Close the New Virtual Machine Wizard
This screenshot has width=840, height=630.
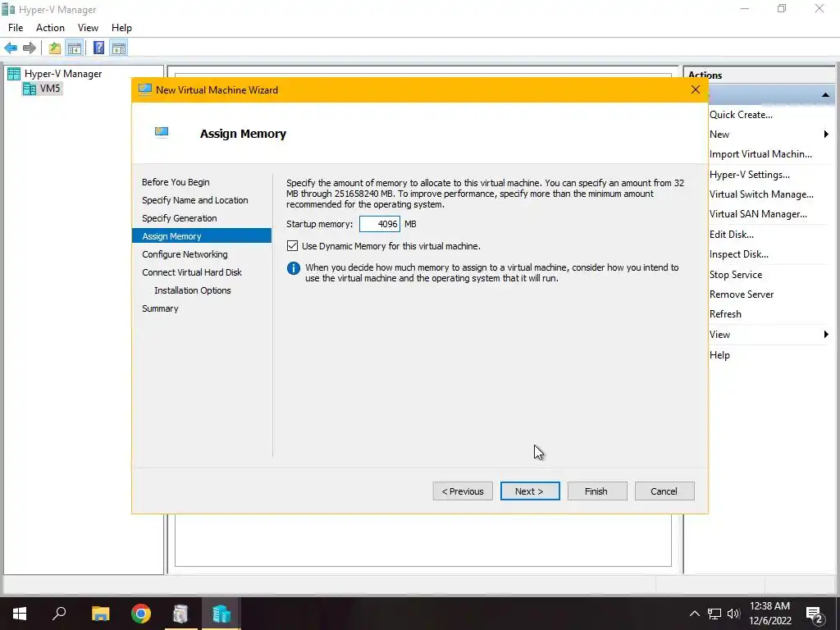(696, 89)
